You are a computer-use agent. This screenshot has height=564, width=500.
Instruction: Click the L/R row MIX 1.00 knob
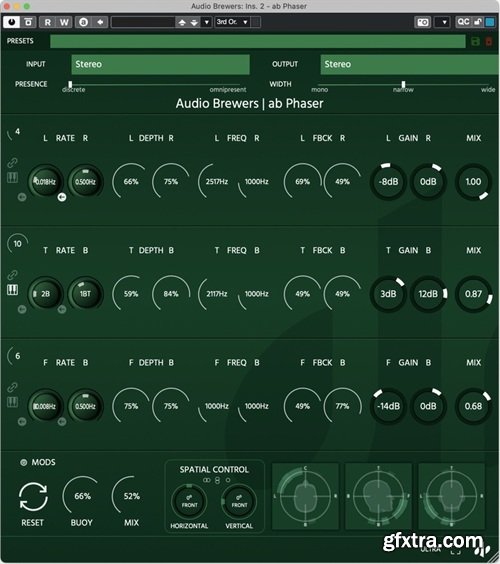[473, 182]
